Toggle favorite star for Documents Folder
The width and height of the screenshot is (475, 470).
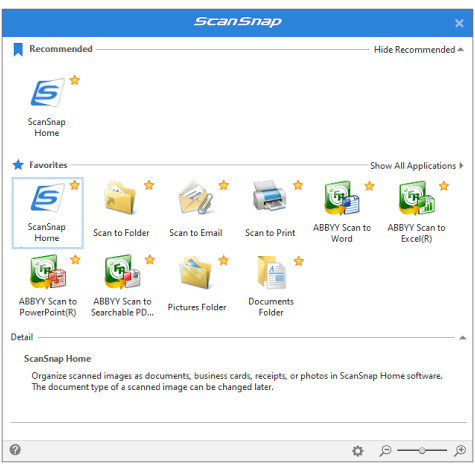coord(299,261)
